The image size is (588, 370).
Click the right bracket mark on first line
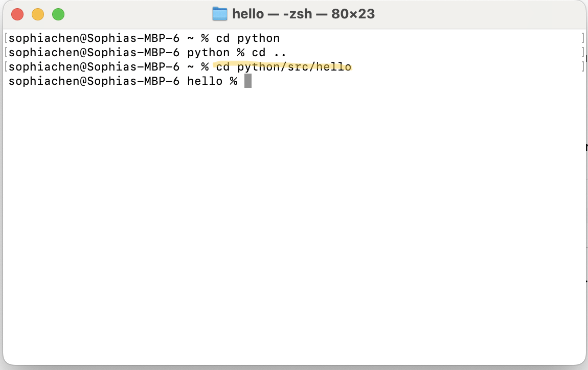click(x=582, y=38)
